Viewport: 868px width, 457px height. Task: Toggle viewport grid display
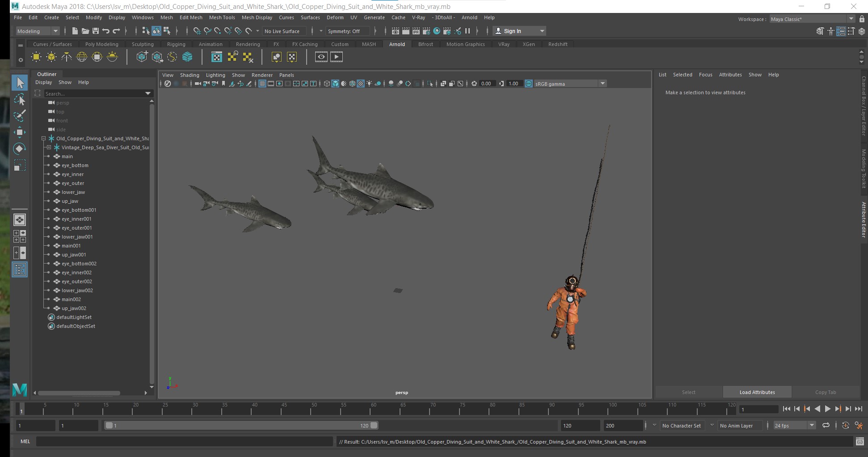262,84
